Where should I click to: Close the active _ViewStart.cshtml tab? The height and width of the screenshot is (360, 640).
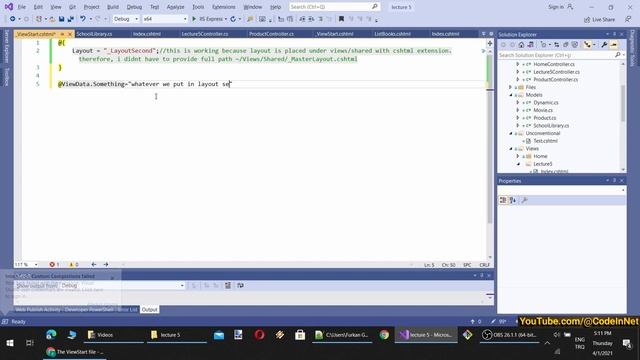(70, 34)
